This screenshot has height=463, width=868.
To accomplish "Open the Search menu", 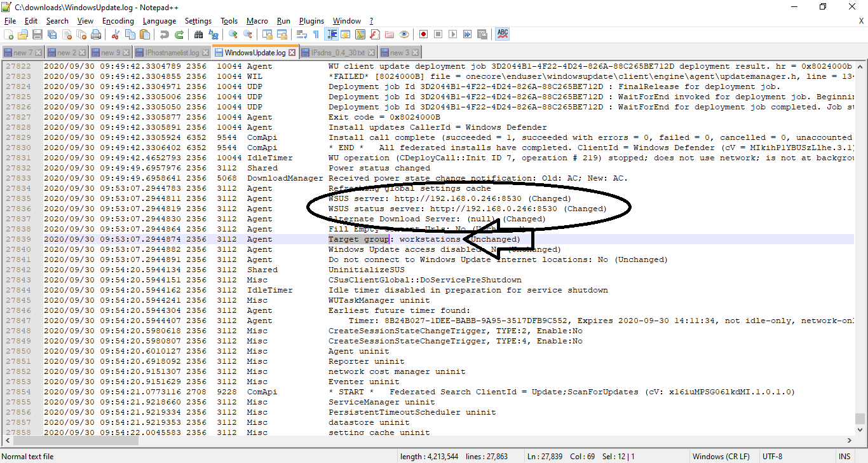I will coord(57,21).
